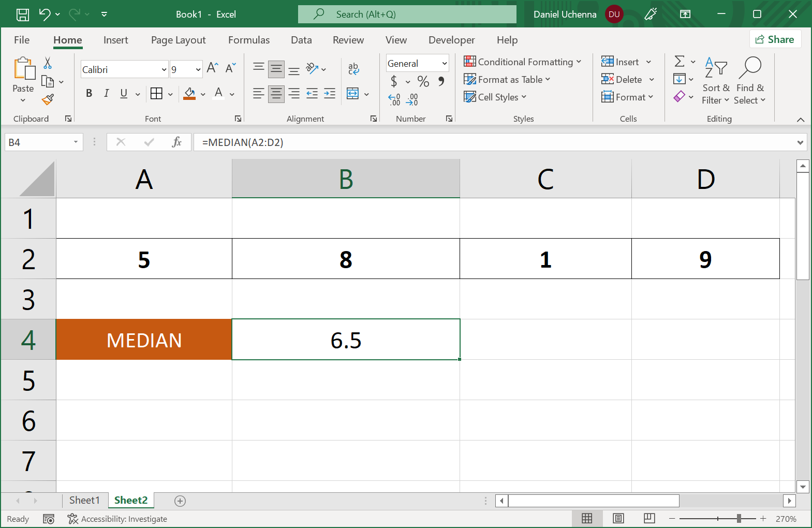812x528 pixels.
Task: Click the Accounting dollar format icon
Action: [x=394, y=81]
